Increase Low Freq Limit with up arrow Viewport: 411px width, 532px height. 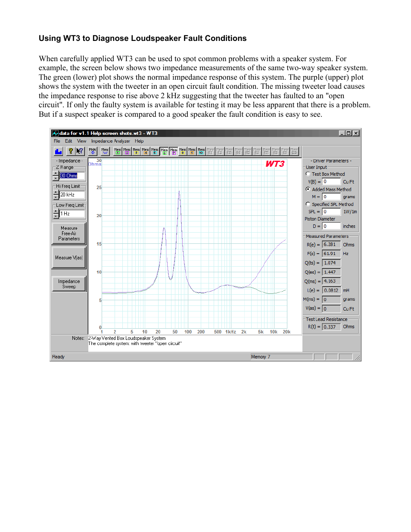(x=56, y=212)
